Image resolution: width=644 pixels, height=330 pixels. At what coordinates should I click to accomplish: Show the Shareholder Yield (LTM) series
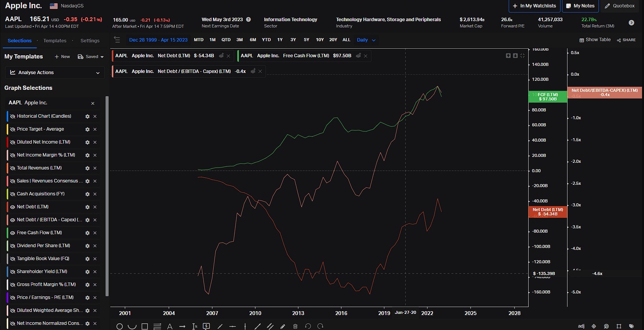13,272
